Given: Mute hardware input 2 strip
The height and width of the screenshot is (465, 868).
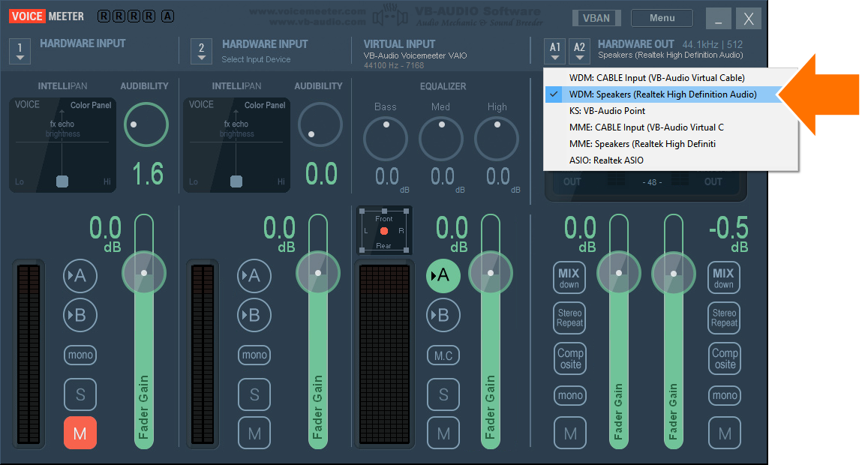Looking at the screenshot, I should [254, 433].
